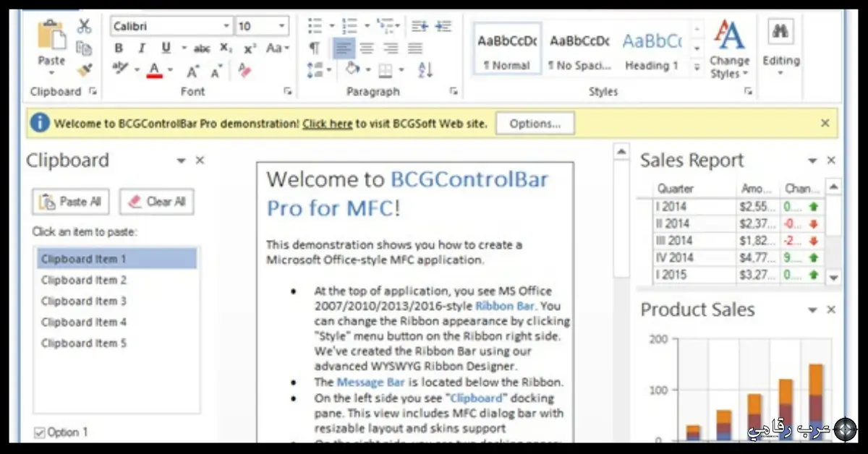Open the Change Styles dropdown

729,49
